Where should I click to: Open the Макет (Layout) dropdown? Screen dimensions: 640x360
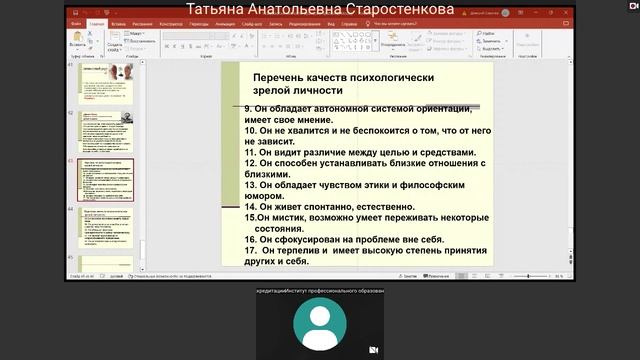[135, 33]
